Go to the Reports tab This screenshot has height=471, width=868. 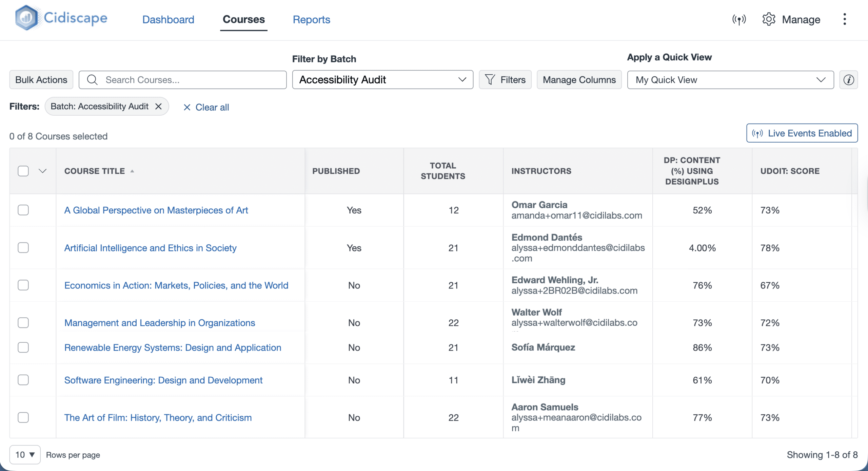[311, 19]
